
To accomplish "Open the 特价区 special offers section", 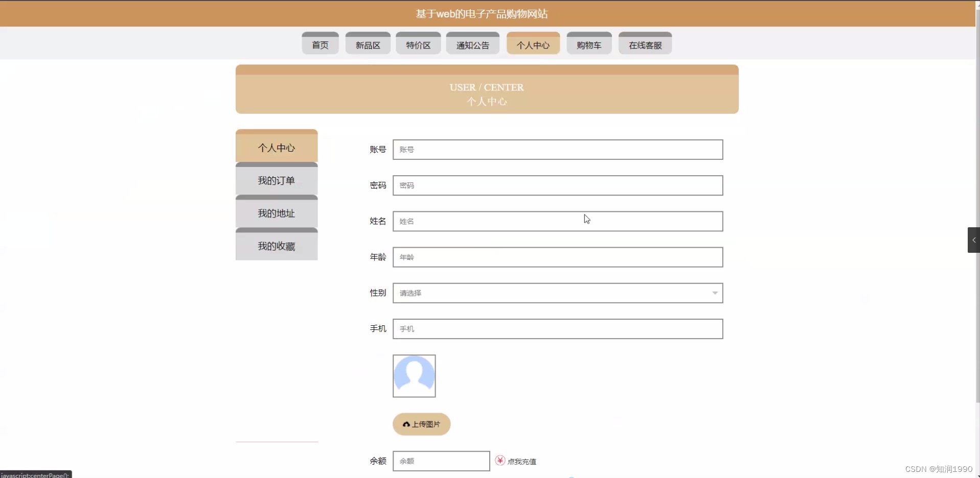I will tap(418, 45).
